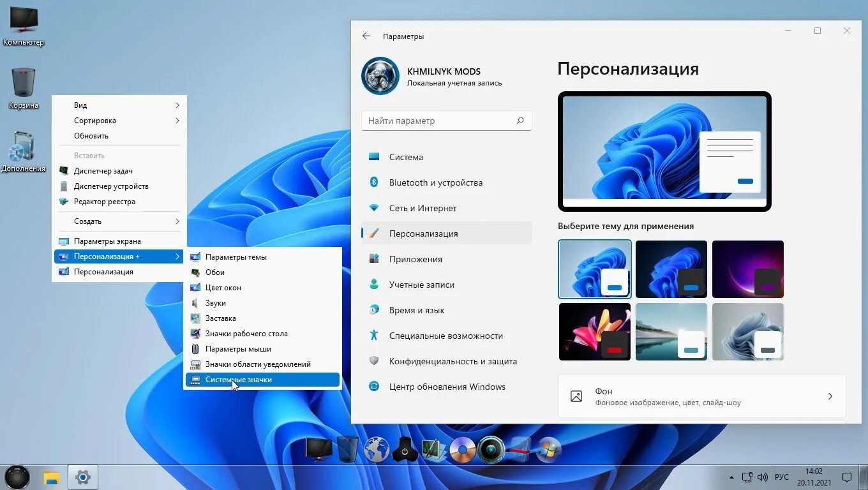This screenshot has width=868, height=490.
Task: Click the РУС language indicator
Action: tap(782, 477)
